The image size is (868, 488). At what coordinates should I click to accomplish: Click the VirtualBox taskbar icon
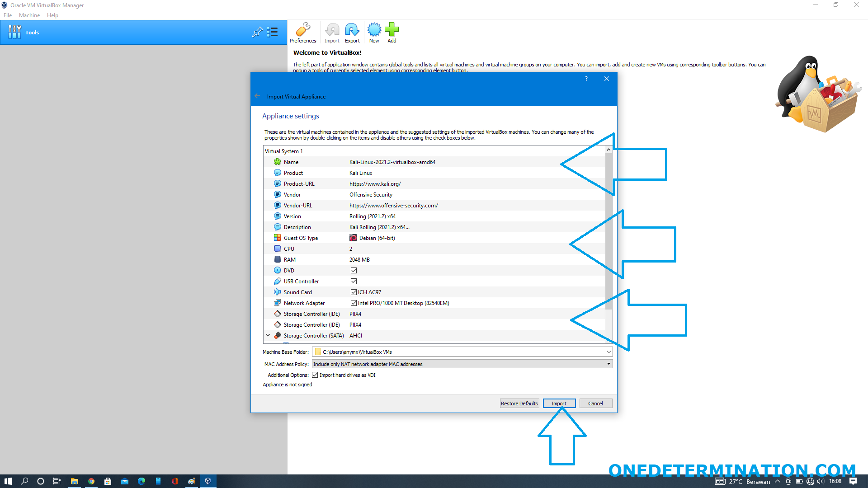tap(208, 481)
